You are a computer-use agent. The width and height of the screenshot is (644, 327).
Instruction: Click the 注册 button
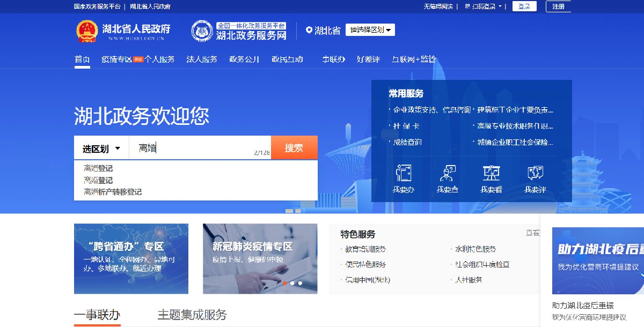pyautogui.click(x=558, y=6)
